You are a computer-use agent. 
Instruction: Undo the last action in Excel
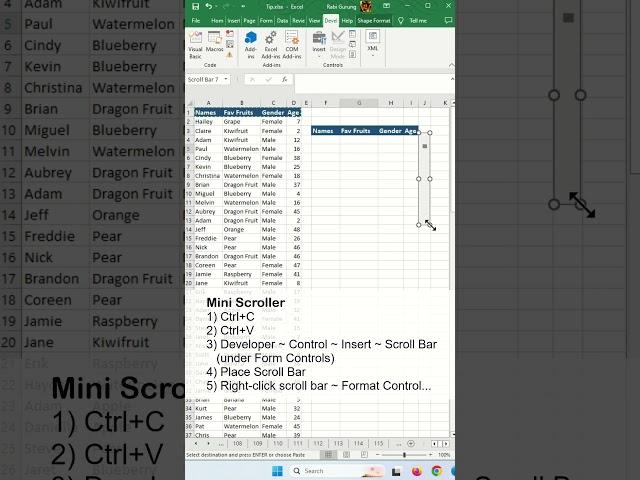(209, 7)
